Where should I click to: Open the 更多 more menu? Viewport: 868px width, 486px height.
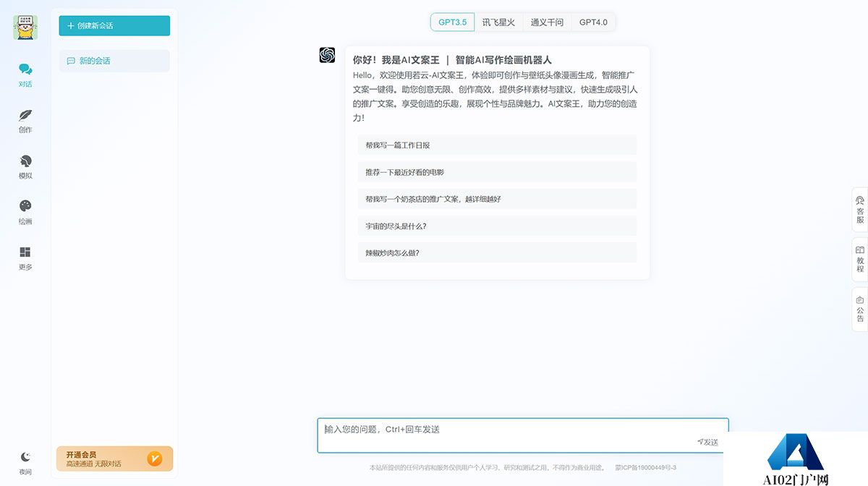point(25,257)
